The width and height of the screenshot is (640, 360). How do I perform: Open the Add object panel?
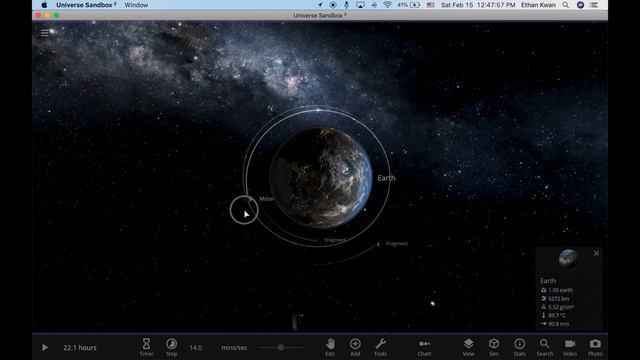pyautogui.click(x=355, y=347)
